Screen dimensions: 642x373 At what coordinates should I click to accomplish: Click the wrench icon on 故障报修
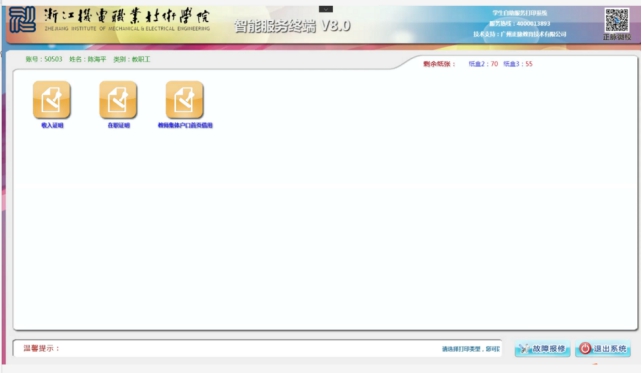(524, 349)
